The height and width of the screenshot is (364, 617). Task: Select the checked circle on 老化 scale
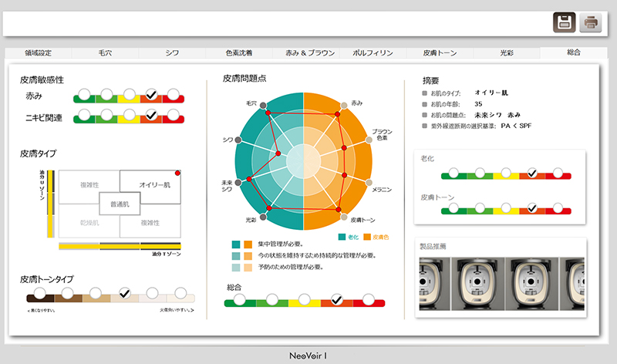[532, 173]
